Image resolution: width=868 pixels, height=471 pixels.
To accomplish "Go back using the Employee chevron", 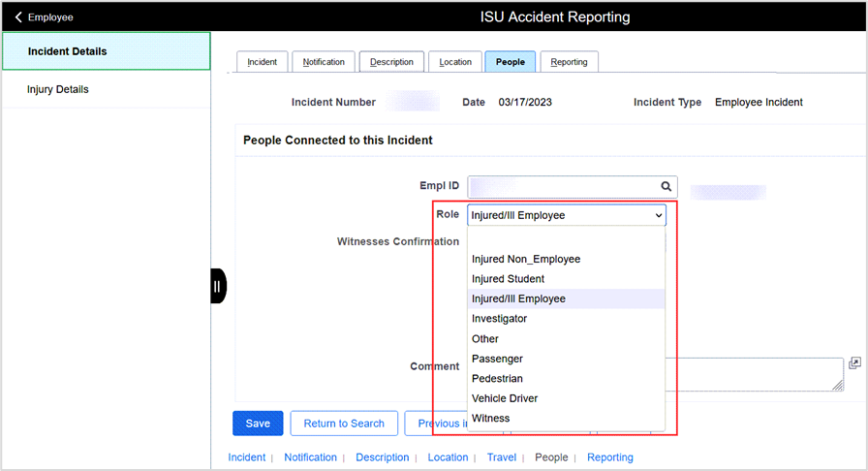I will point(18,17).
